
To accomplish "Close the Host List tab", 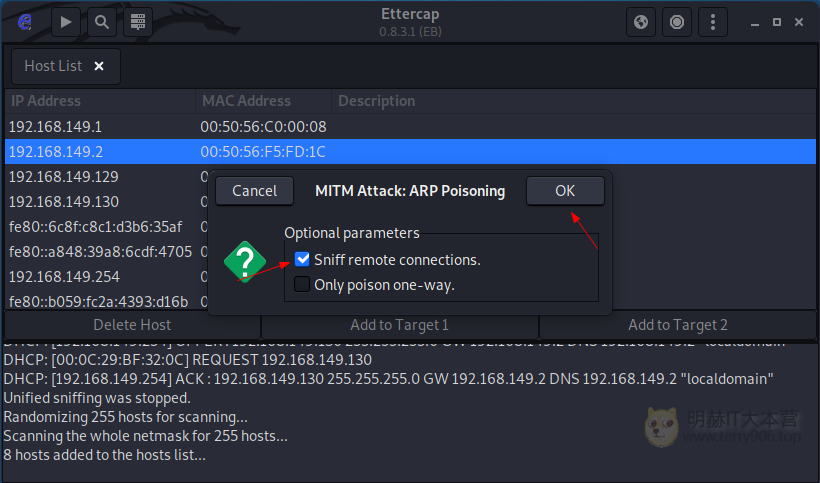I will [99, 66].
